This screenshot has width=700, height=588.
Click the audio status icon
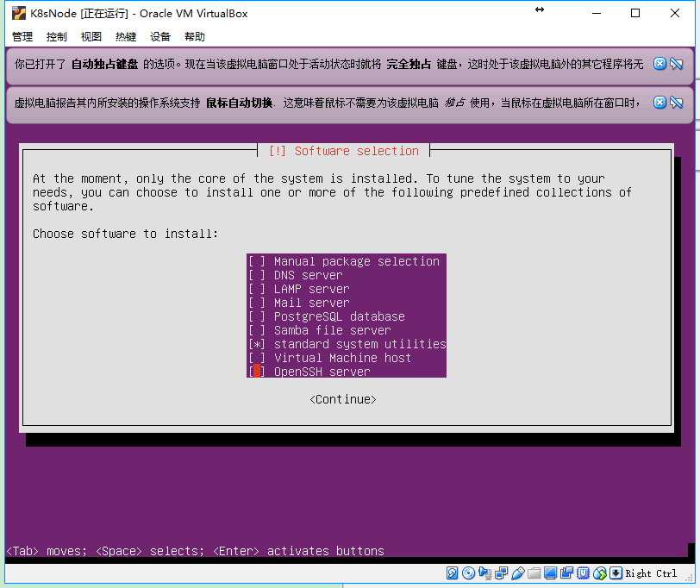click(484, 573)
